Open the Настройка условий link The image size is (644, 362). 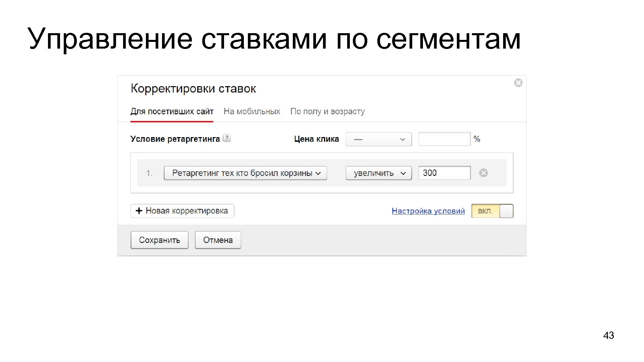tap(428, 211)
